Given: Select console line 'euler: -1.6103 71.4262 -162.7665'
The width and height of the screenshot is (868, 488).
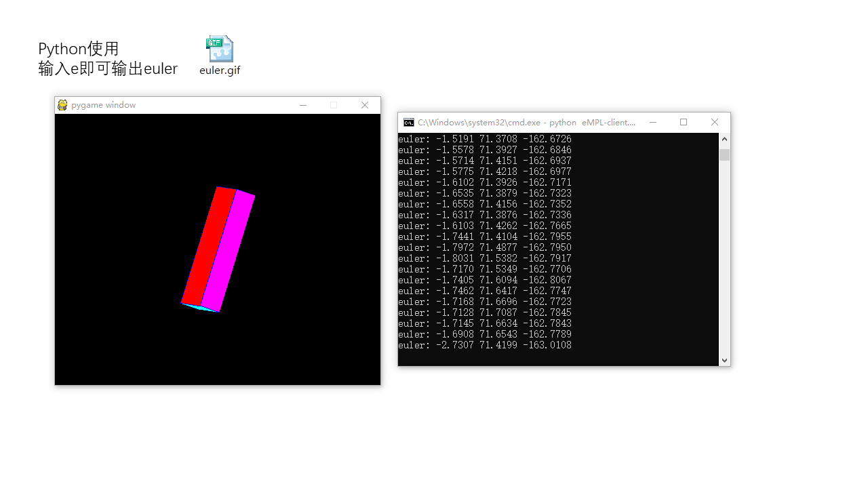Looking at the screenshot, I should point(485,226).
